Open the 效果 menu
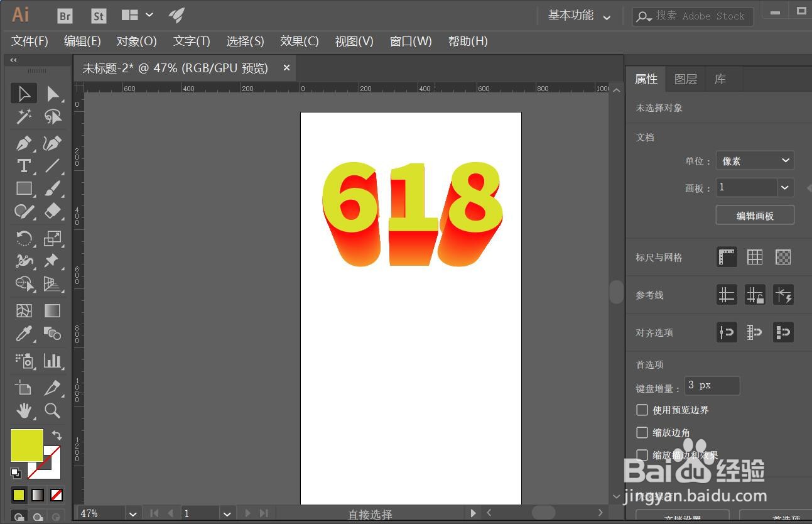The height and width of the screenshot is (524, 812). click(x=300, y=41)
